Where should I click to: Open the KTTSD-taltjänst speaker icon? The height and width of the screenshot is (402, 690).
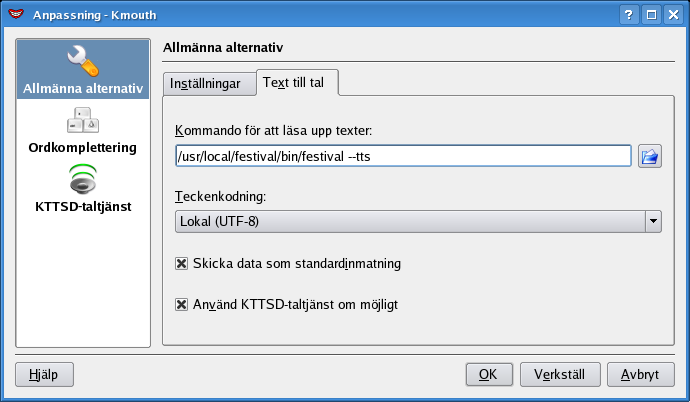point(82,181)
